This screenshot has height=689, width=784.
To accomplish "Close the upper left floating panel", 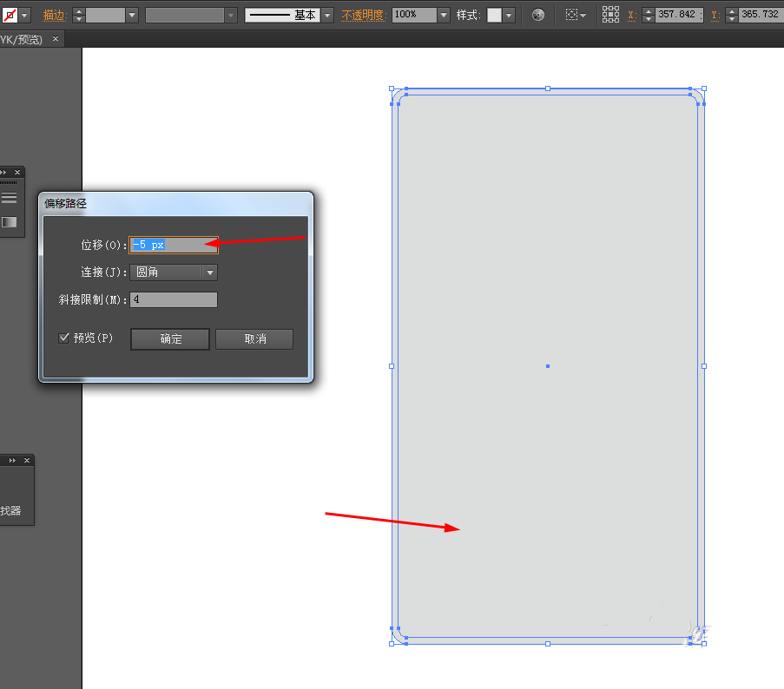I will 17,172.
